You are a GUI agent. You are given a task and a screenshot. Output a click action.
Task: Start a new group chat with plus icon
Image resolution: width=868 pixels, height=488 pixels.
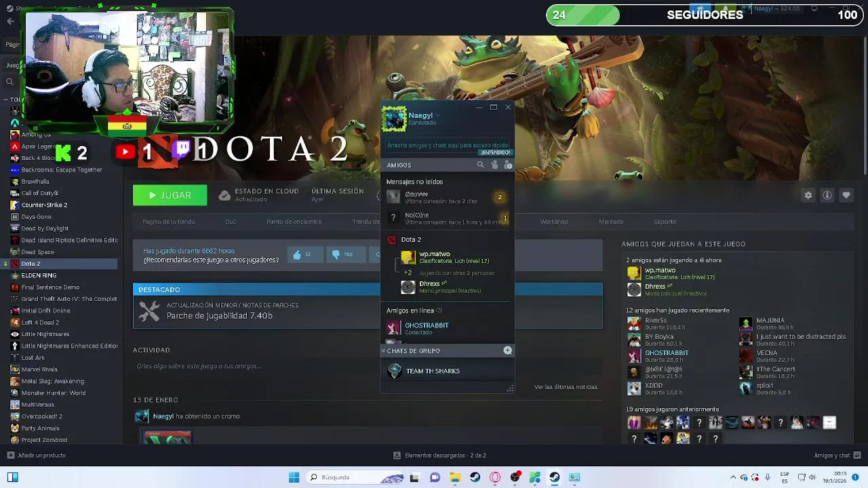[x=507, y=350]
